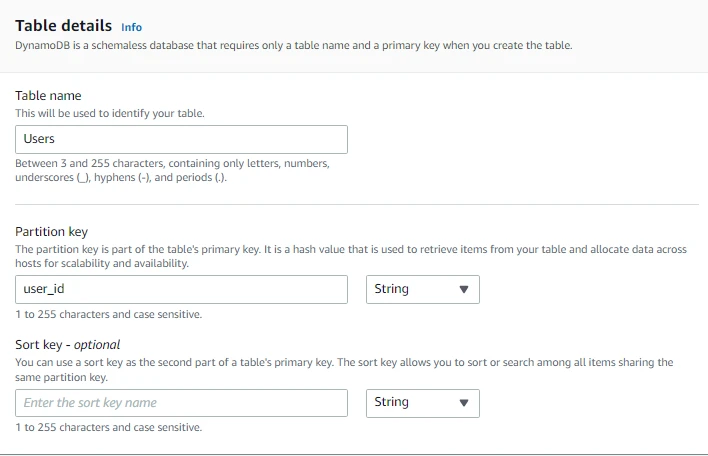Screen dimensions: 708x456
Task: Click the DynamoDB schemaless database description text
Action: click(293, 46)
